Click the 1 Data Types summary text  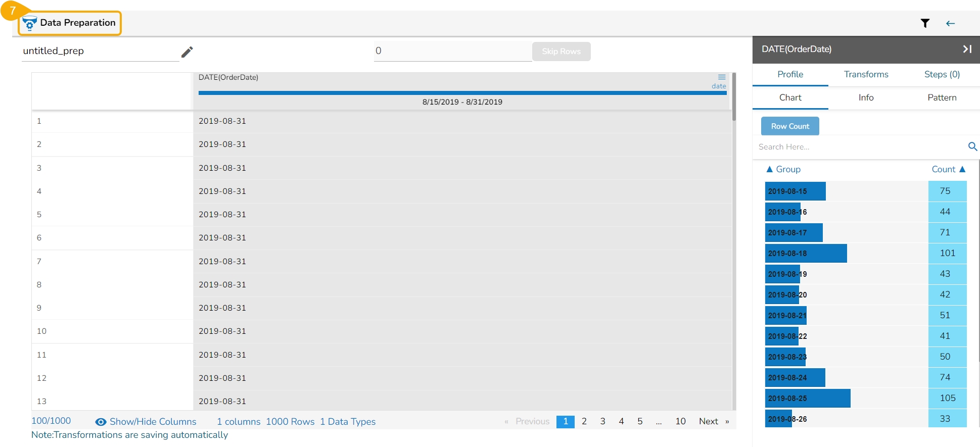click(348, 422)
